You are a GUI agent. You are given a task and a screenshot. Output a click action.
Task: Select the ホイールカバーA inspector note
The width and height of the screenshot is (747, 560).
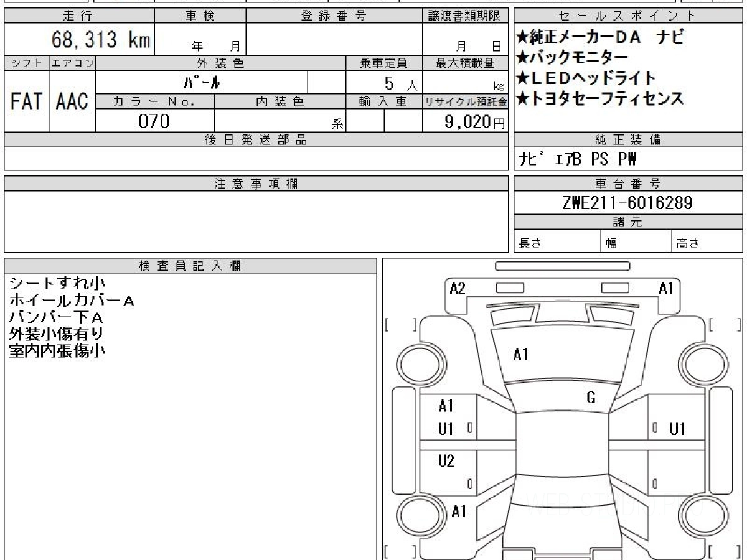pyautogui.click(x=72, y=301)
